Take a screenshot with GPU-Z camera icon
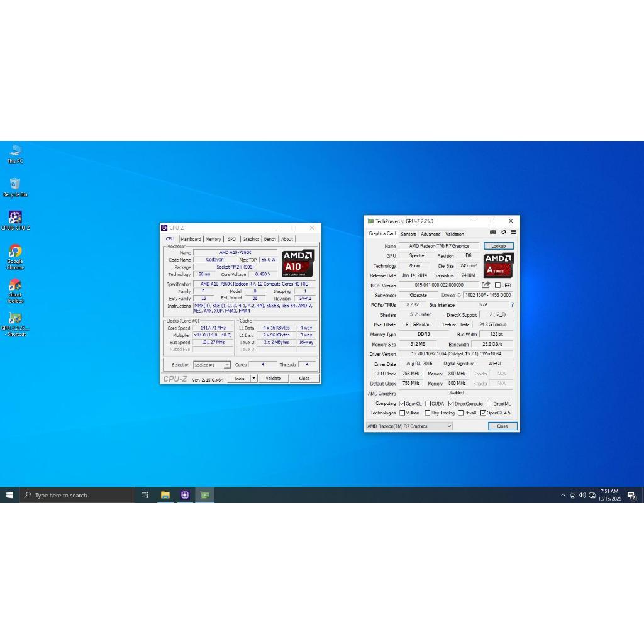Screen dimensions: 644x644 pos(493,232)
